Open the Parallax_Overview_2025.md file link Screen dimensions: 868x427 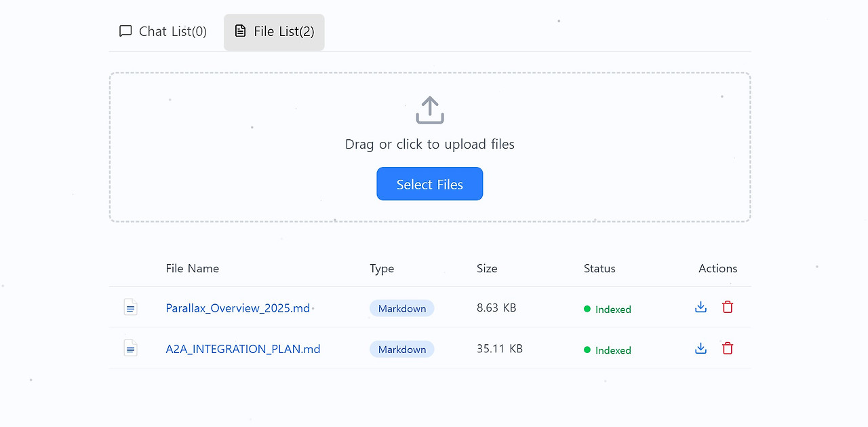(x=237, y=308)
